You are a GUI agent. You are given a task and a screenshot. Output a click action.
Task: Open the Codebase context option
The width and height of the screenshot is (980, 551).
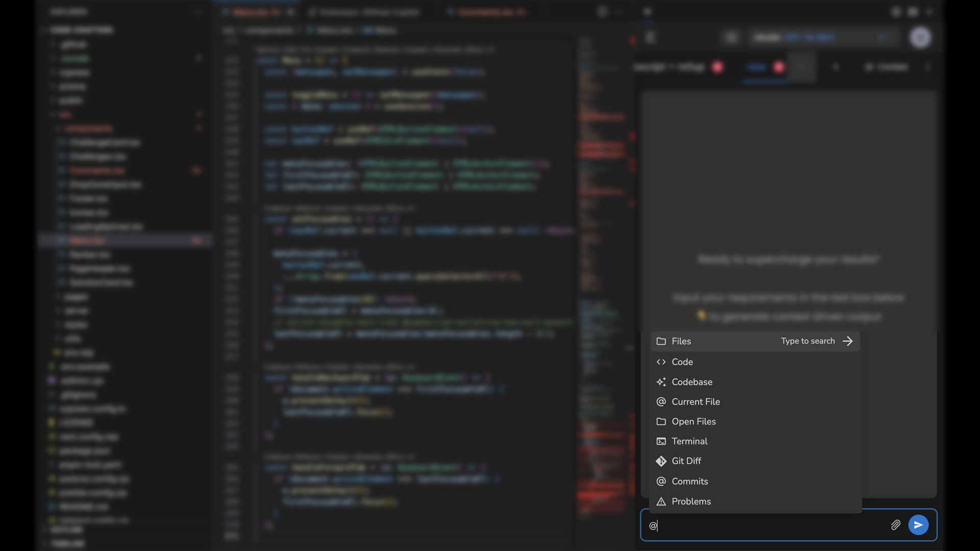pyautogui.click(x=692, y=382)
